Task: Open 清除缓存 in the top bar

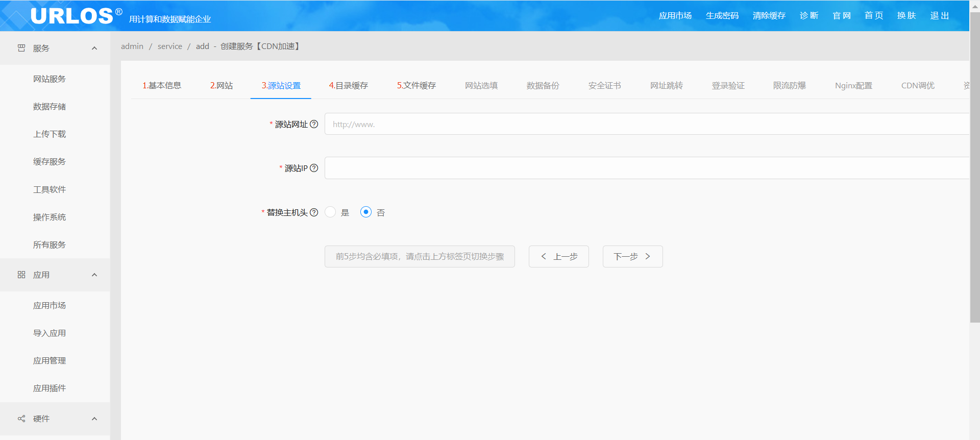Action: 769,16
